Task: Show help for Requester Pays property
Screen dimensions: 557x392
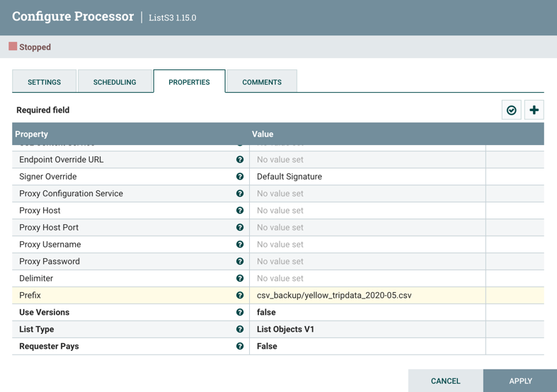Action: pyautogui.click(x=240, y=347)
